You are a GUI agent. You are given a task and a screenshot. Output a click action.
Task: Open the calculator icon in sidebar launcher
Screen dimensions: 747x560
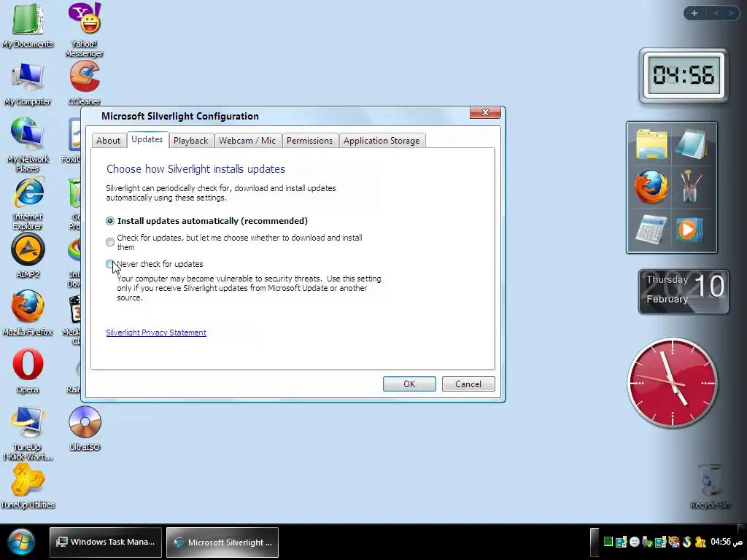[651, 230]
